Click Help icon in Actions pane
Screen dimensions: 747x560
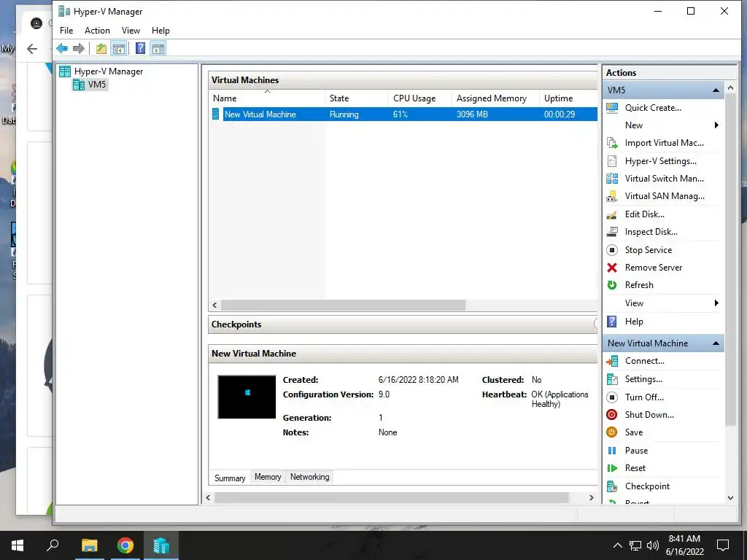tap(612, 322)
